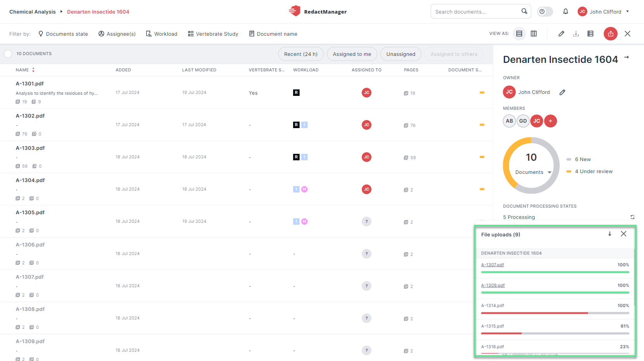
Task: Add a member with red plus button
Action: tap(550, 121)
